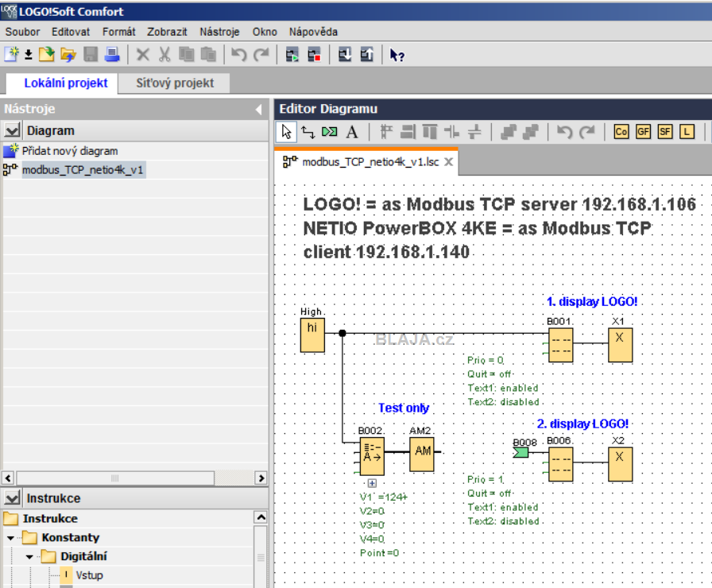Show data log profile with L button
Screen dimensions: 712x588
coord(687,132)
